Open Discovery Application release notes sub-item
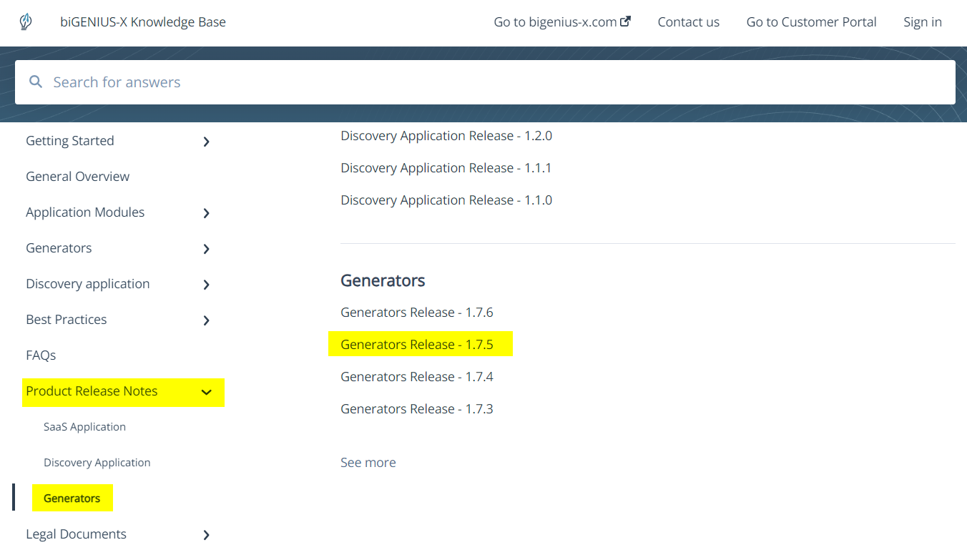967x560 pixels. [x=97, y=463]
